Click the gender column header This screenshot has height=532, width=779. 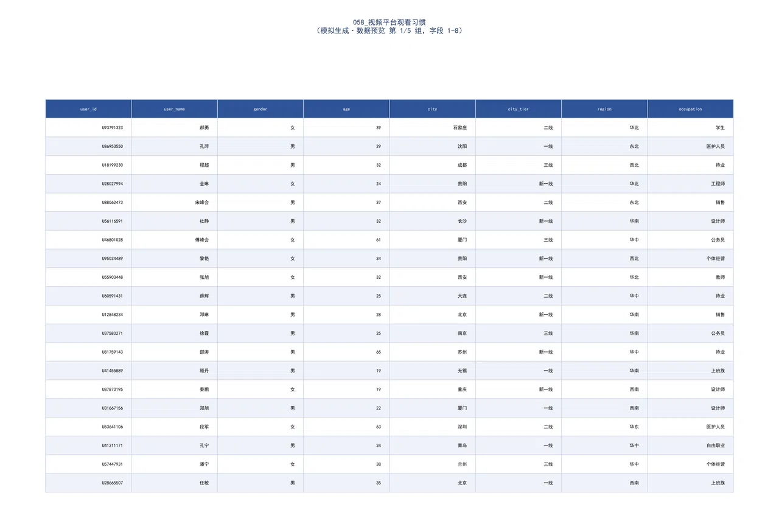point(260,109)
